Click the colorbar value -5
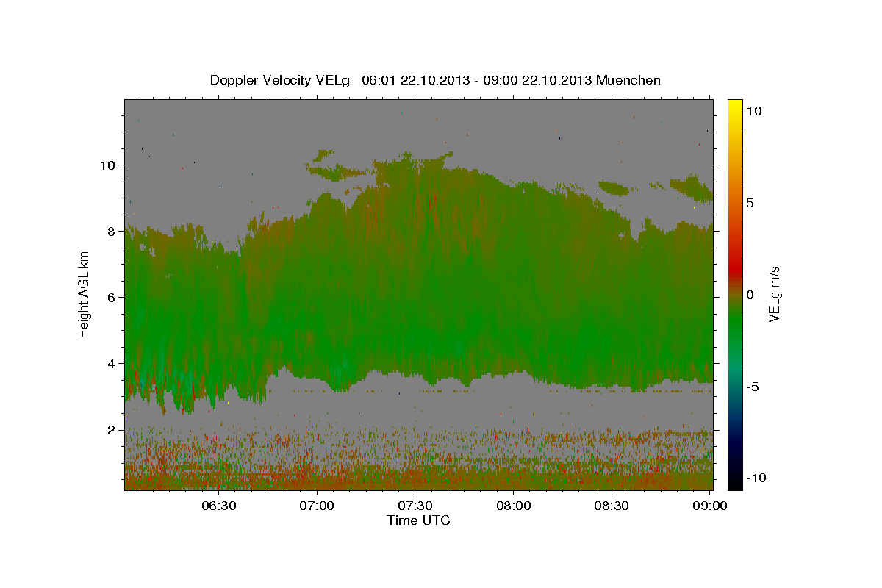This screenshot has width=882, height=588. [753, 387]
